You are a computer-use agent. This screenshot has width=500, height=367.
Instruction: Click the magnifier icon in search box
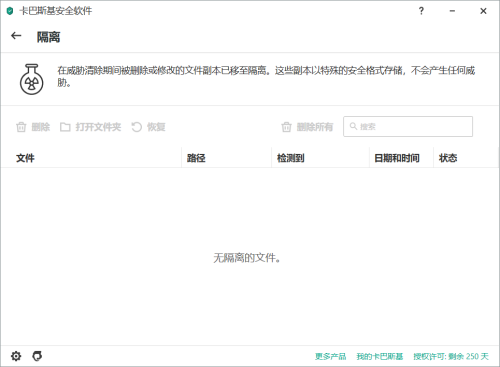coord(353,126)
